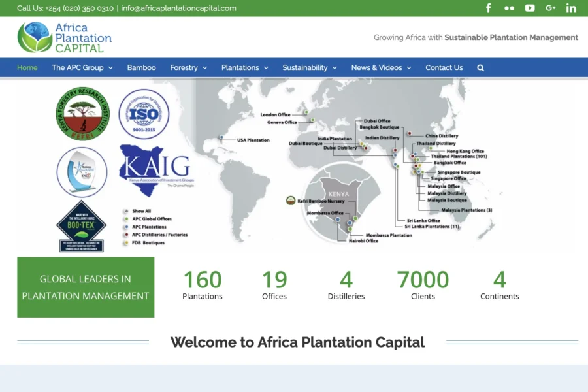Click the Africa Plantation Capital logo

(65, 37)
